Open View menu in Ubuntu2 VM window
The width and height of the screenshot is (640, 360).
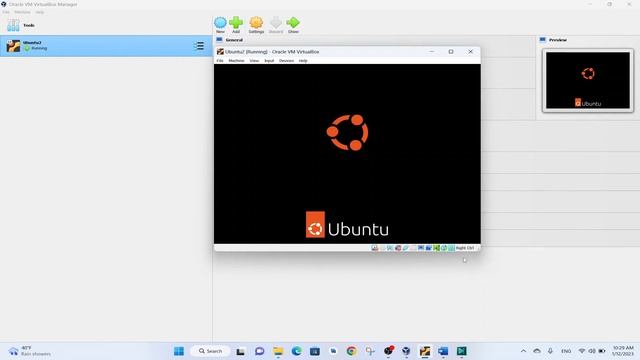(254, 61)
